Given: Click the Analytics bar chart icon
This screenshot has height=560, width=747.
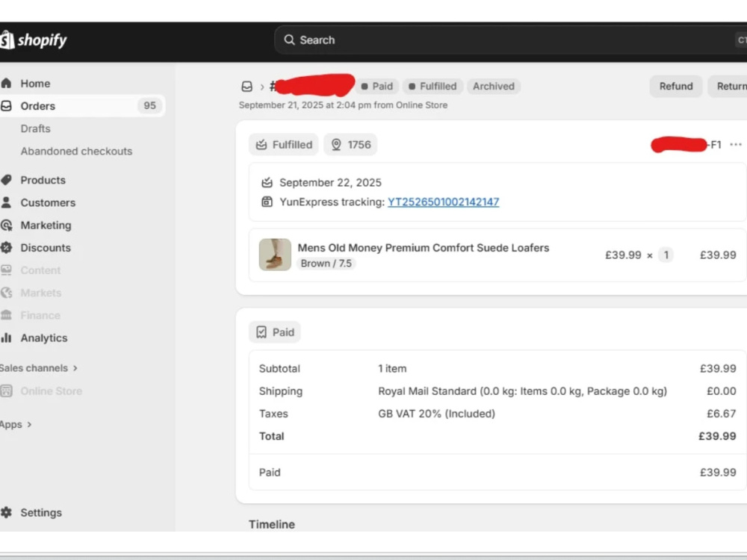Looking at the screenshot, I should point(6,337).
